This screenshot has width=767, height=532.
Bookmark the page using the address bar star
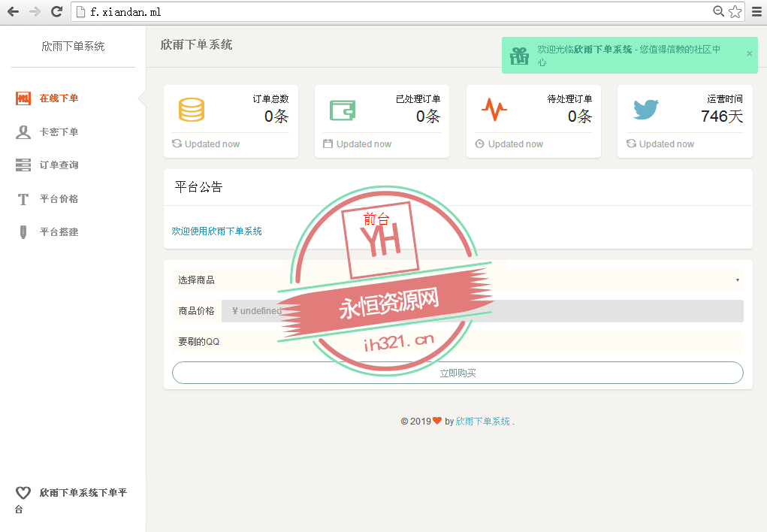tap(733, 11)
